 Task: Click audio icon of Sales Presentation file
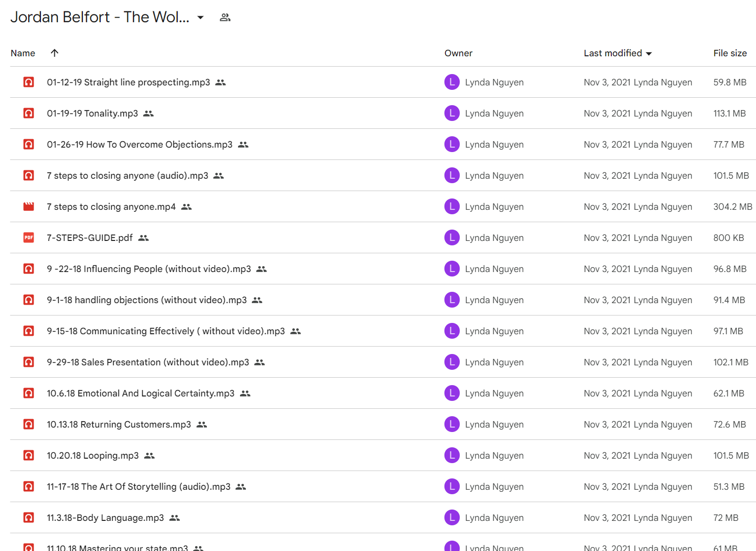[x=29, y=362]
